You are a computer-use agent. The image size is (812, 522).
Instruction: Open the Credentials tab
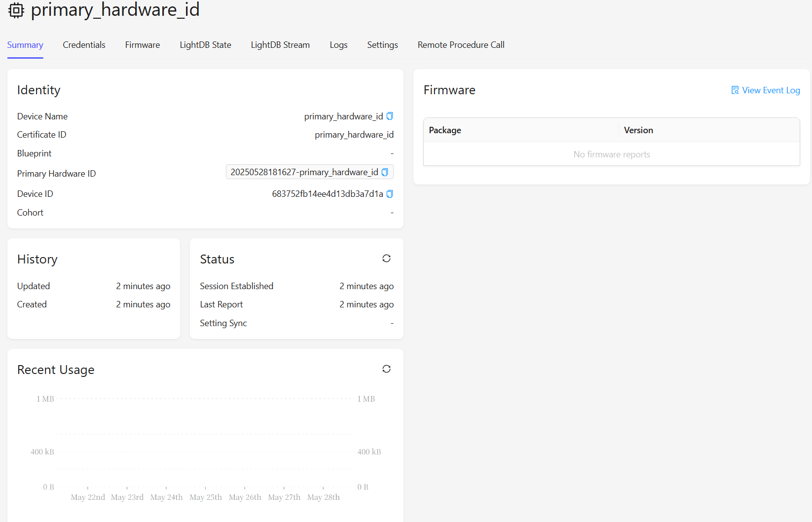pos(84,45)
